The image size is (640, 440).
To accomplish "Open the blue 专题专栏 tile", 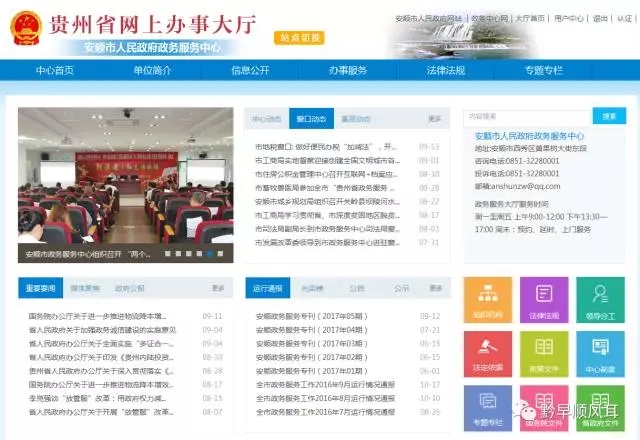I will (488, 408).
